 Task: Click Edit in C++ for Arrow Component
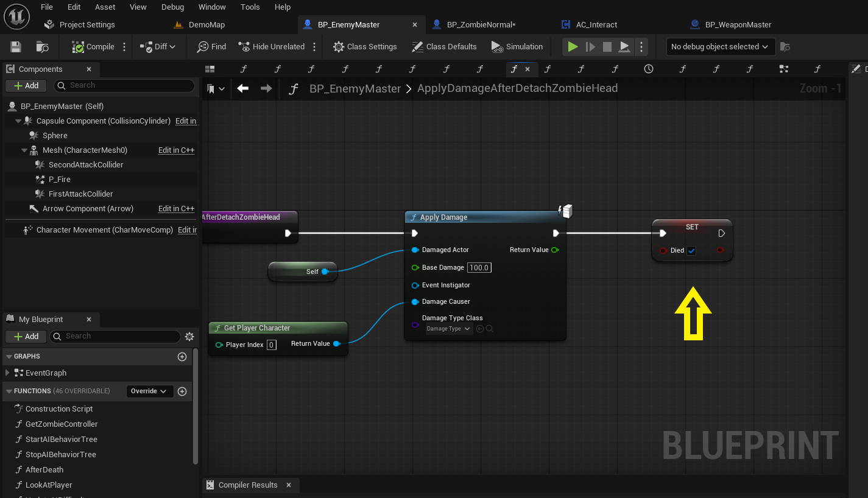(x=176, y=209)
